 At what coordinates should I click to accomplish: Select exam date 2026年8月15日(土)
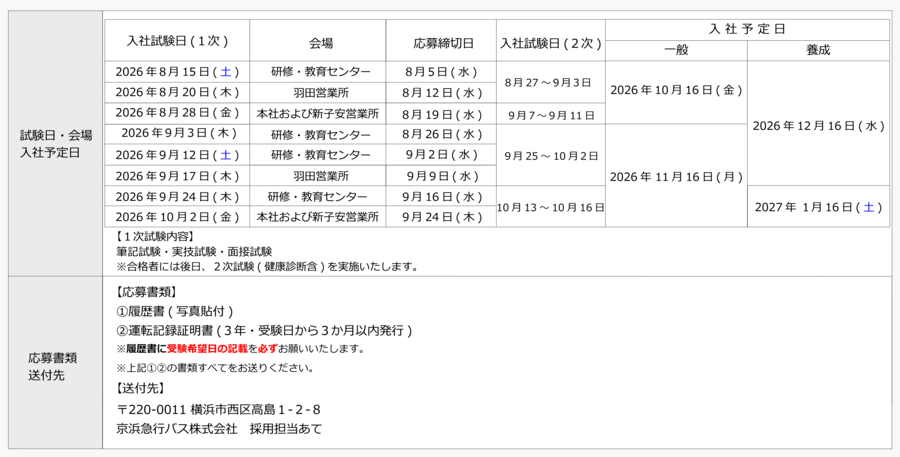coord(177,72)
